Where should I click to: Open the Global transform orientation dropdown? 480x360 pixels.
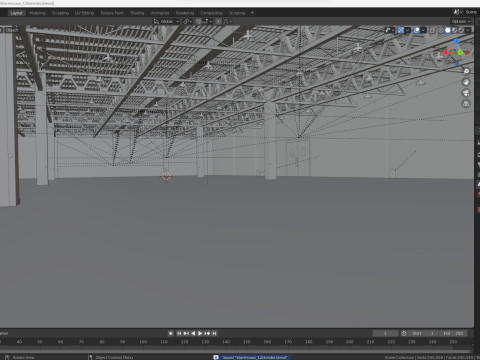pyautogui.click(x=166, y=21)
